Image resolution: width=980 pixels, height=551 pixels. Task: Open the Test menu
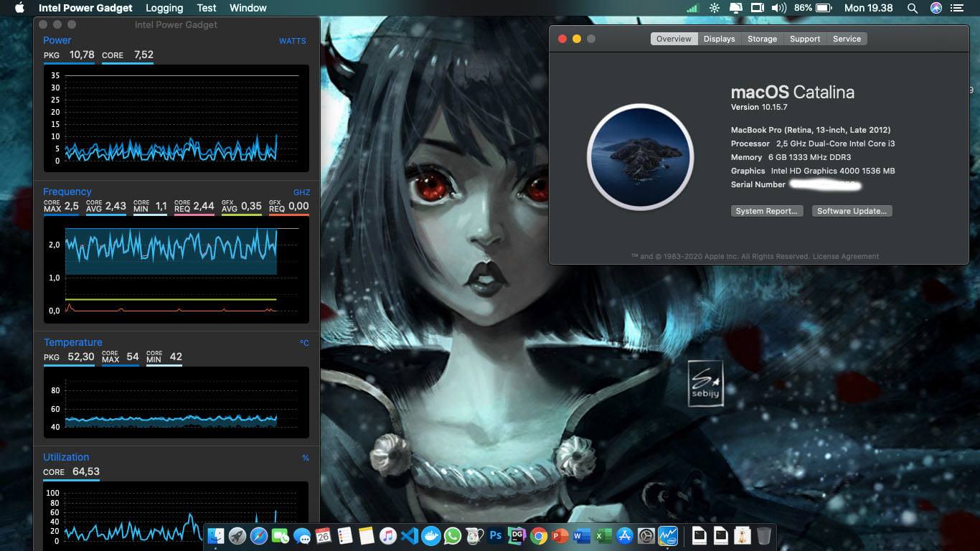pos(207,8)
